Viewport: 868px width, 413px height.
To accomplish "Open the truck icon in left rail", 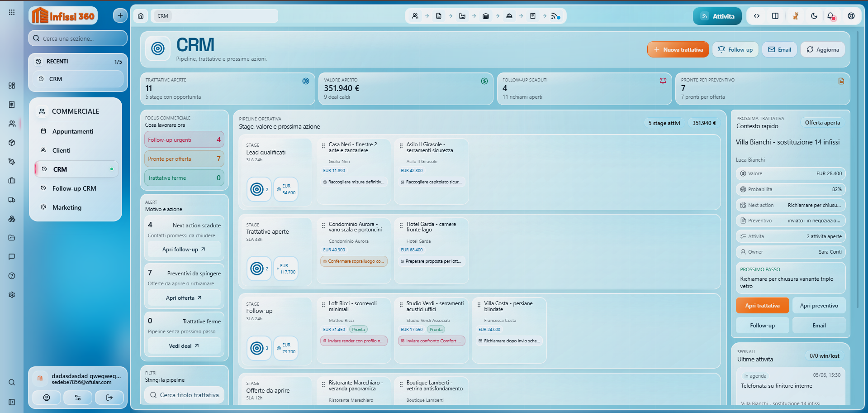I will click(12, 200).
